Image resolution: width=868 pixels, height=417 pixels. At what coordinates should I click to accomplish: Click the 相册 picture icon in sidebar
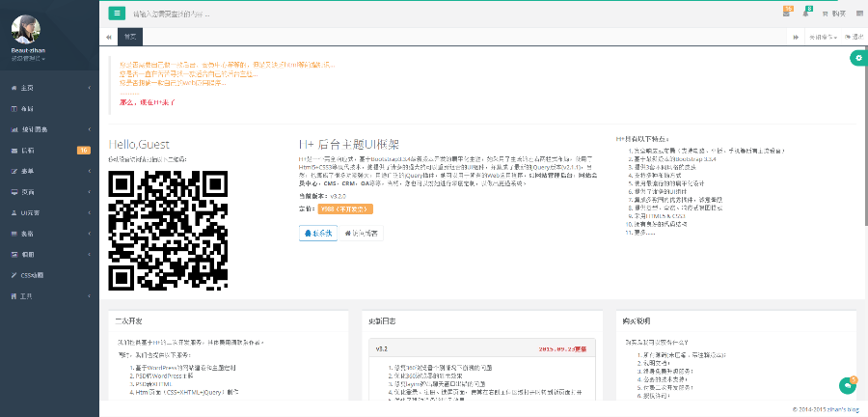(x=14, y=254)
